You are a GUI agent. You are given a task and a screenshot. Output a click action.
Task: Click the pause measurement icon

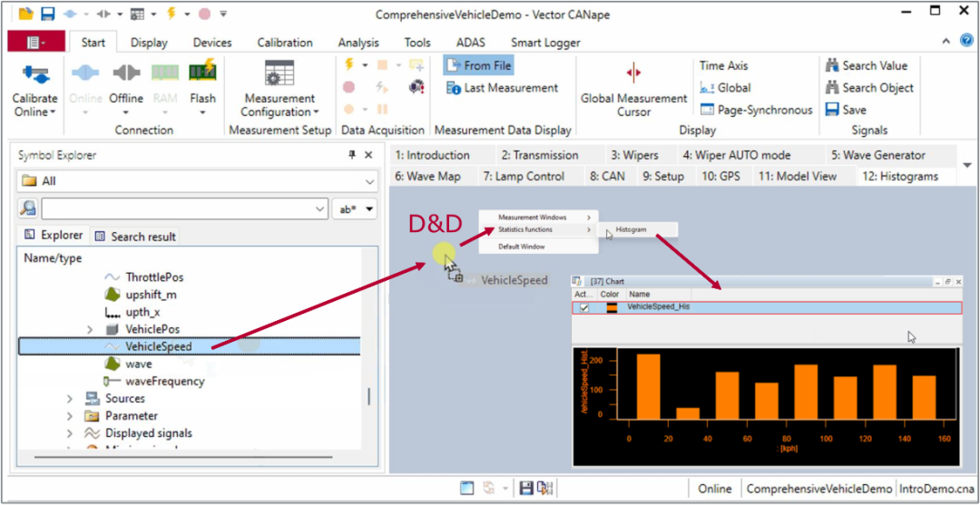point(382,109)
